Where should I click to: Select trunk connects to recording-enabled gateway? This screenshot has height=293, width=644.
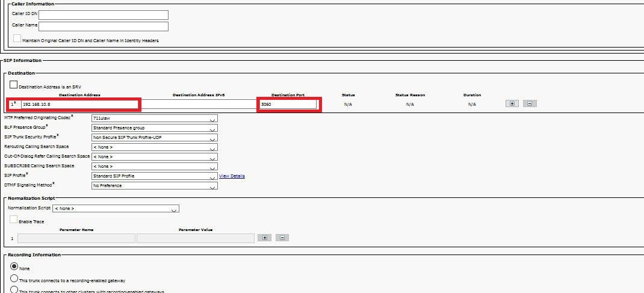pos(14,278)
